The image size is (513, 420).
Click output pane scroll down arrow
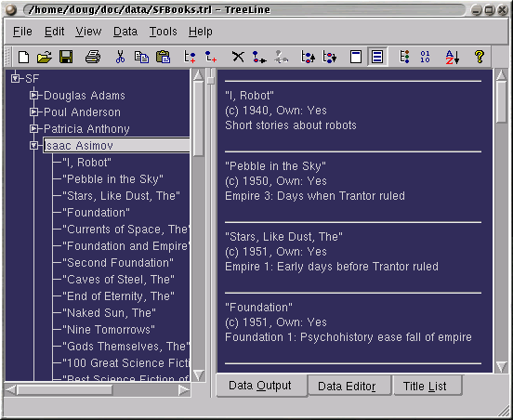pyautogui.click(x=501, y=367)
